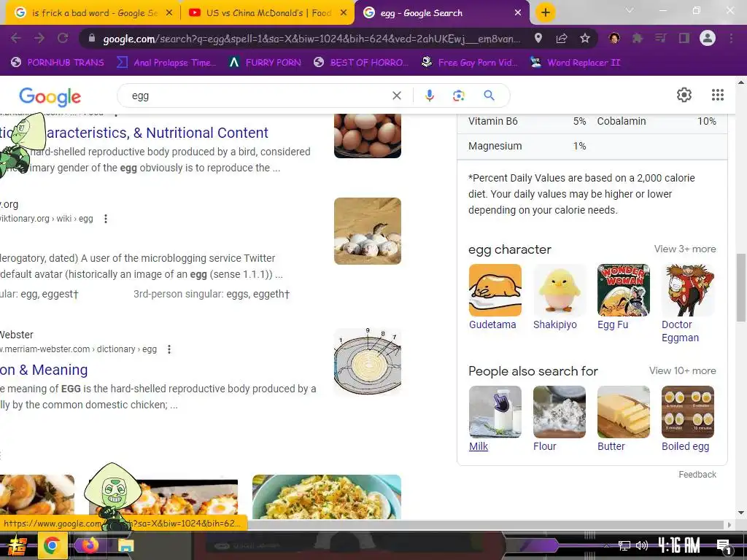This screenshot has height=560, width=747.
Task: Open the Shakipiyo character thumbnail
Action: [560, 290]
